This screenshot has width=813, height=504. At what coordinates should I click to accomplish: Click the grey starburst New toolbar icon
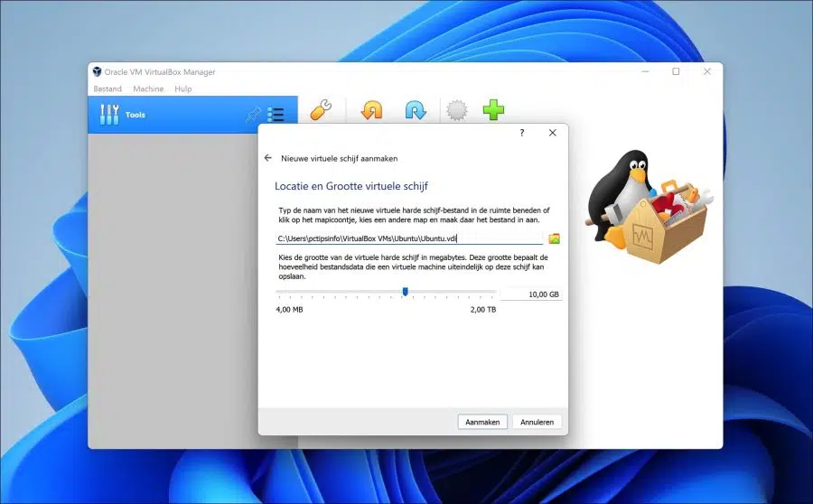[x=457, y=110]
